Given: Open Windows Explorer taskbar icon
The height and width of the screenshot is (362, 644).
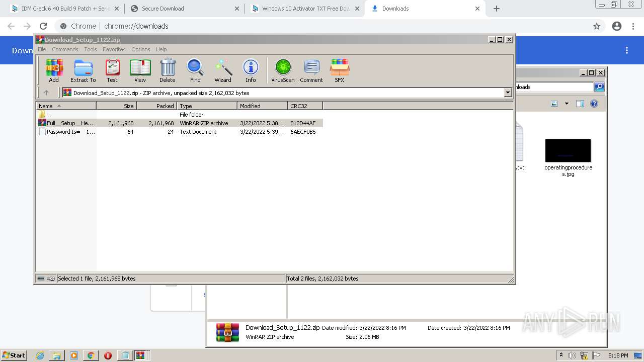Looking at the screenshot, I should [57, 355].
